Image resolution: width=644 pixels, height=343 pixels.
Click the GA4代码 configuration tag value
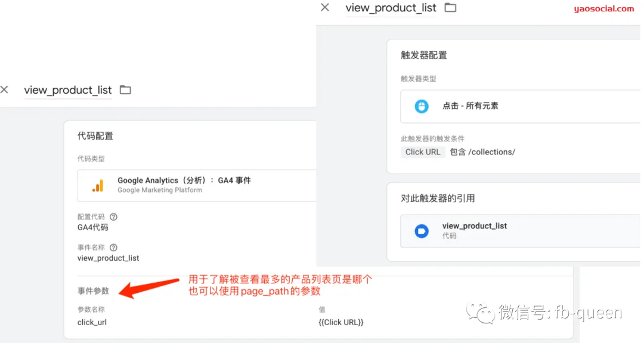(x=93, y=227)
